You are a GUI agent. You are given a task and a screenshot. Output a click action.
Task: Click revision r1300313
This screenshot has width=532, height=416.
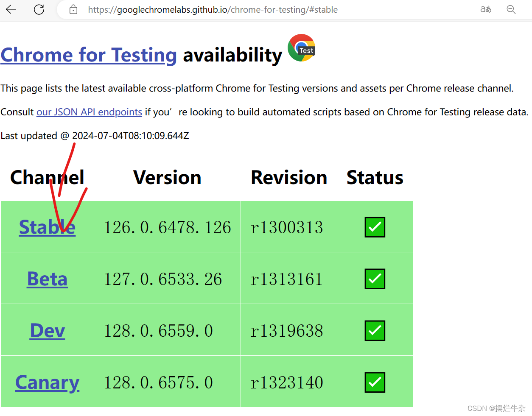pyautogui.click(x=287, y=227)
